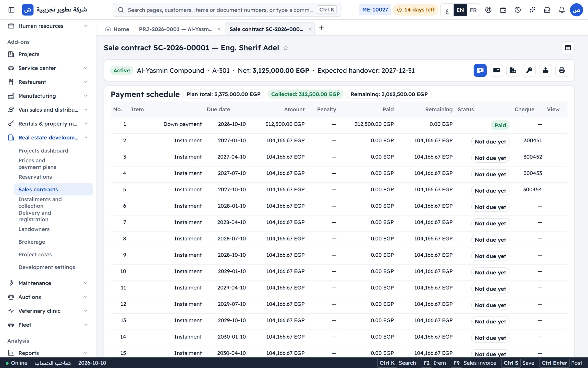Switch to the PRJ-2026-0001 tab
588x368 pixels.
click(x=176, y=29)
